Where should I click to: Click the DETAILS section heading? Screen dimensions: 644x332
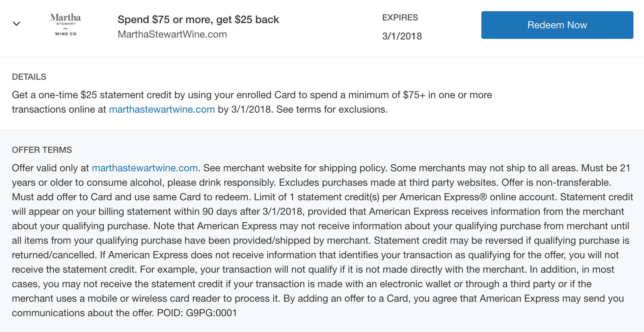[x=29, y=77]
